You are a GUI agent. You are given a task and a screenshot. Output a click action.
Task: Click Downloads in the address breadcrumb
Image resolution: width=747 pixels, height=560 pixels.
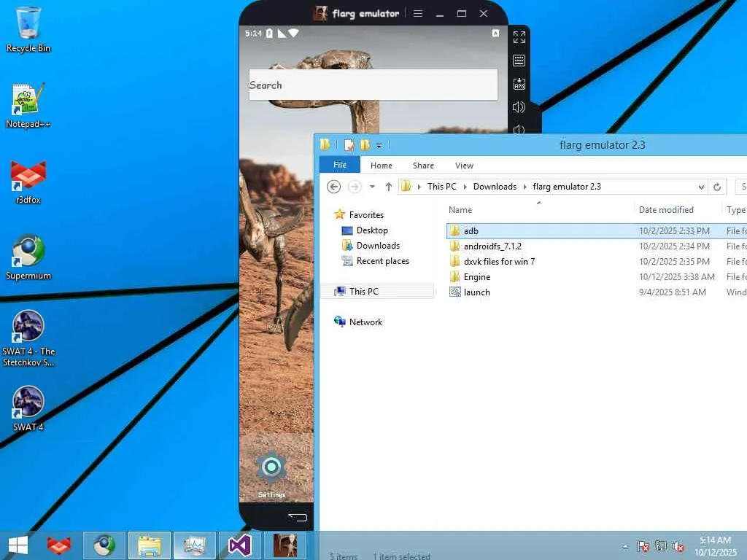[495, 187]
